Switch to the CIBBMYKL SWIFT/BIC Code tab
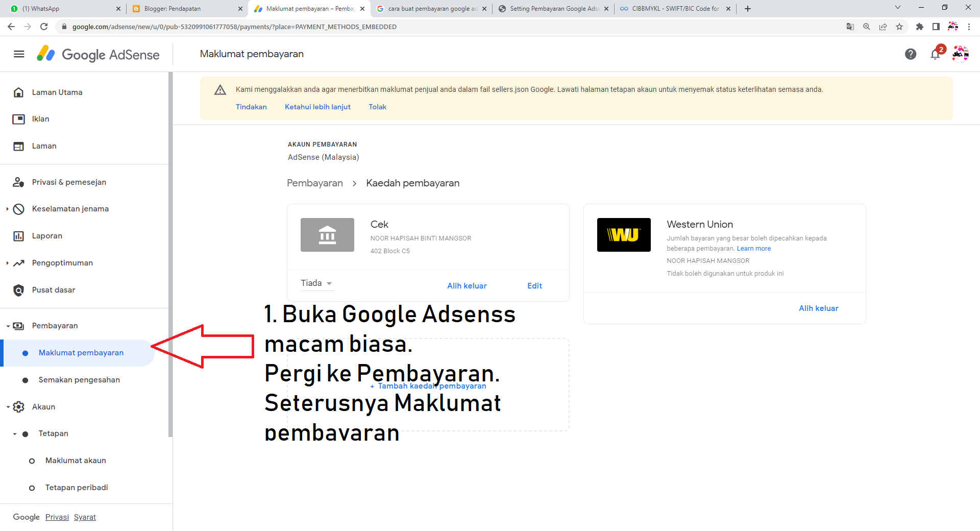Screen dimensions: 980x531 [x=674, y=9]
